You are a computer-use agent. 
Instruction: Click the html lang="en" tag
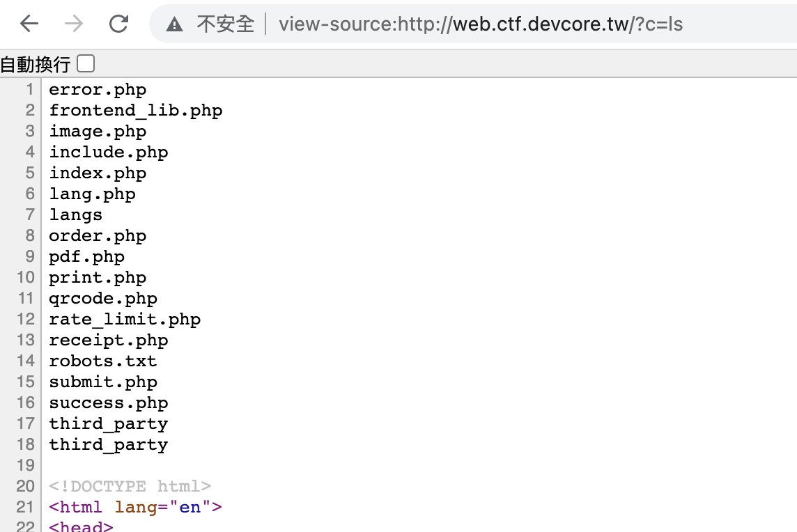point(135,507)
